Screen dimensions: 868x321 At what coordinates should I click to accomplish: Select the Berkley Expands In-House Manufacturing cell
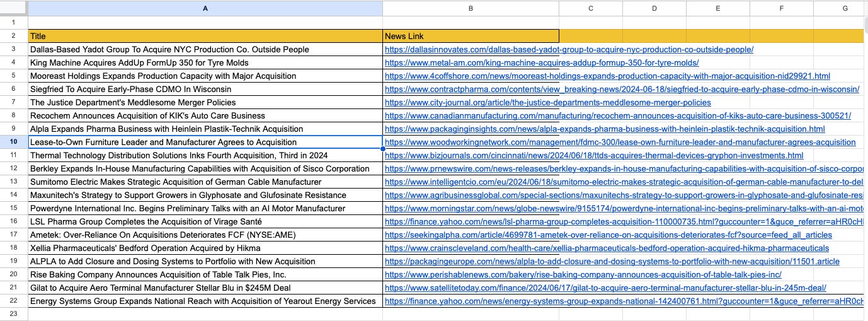tap(205, 168)
